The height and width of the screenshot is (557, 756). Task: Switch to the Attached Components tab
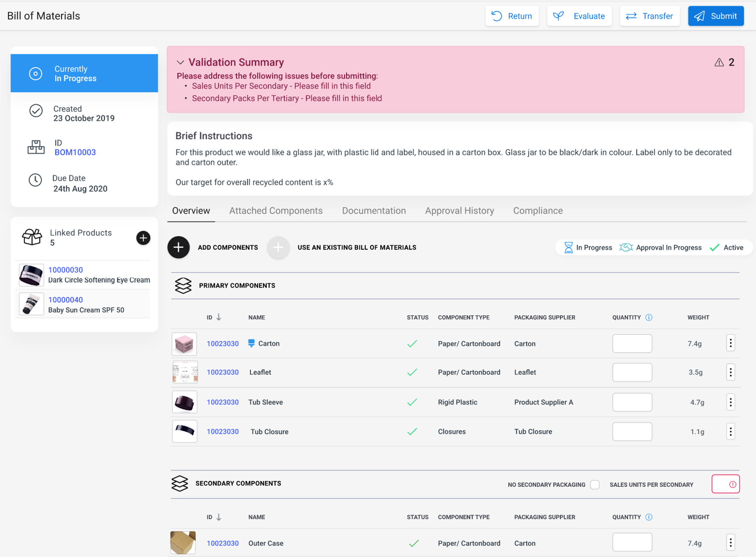(276, 211)
